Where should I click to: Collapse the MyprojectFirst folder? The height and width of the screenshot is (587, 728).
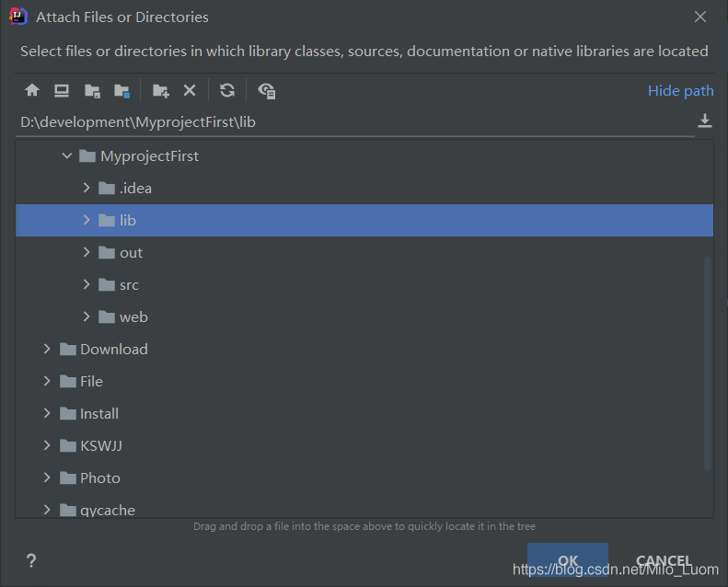tap(67, 155)
